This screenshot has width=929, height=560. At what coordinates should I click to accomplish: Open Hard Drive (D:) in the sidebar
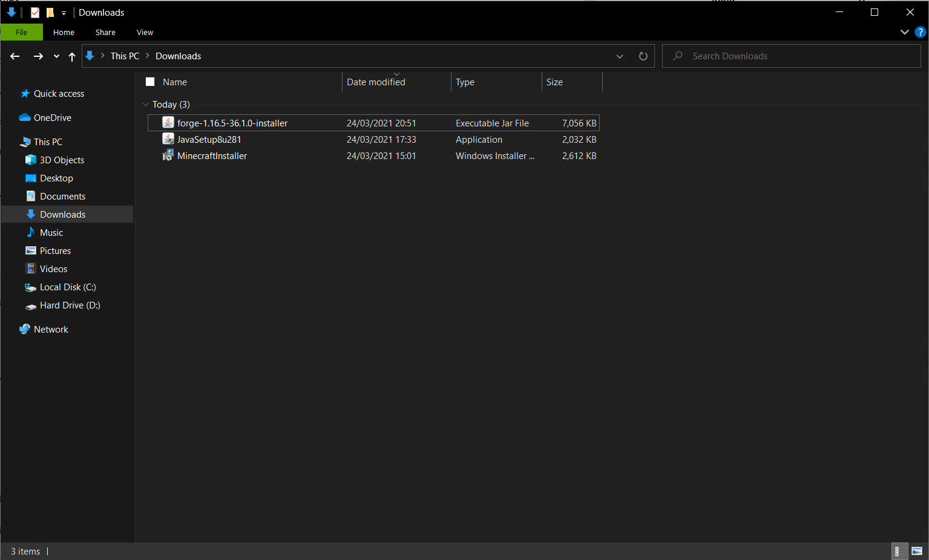pyautogui.click(x=70, y=305)
